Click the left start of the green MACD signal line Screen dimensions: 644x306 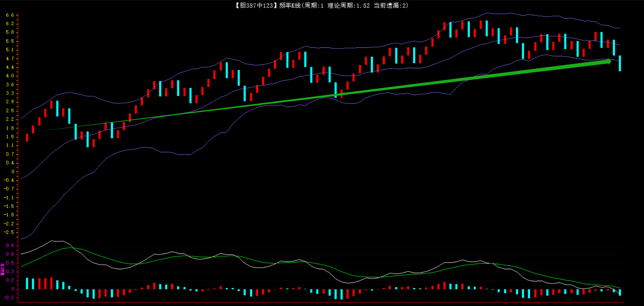click(x=22, y=267)
